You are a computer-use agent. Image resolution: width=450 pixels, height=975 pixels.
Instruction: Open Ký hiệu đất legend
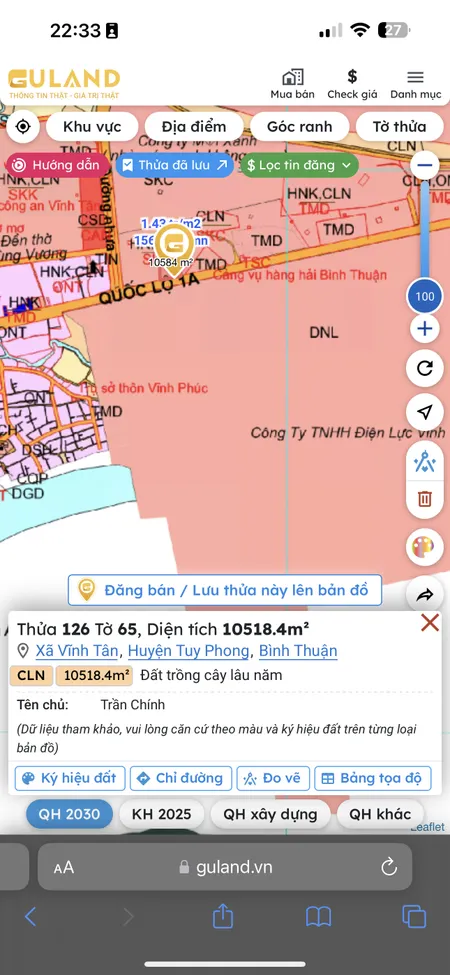[x=70, y=778]
